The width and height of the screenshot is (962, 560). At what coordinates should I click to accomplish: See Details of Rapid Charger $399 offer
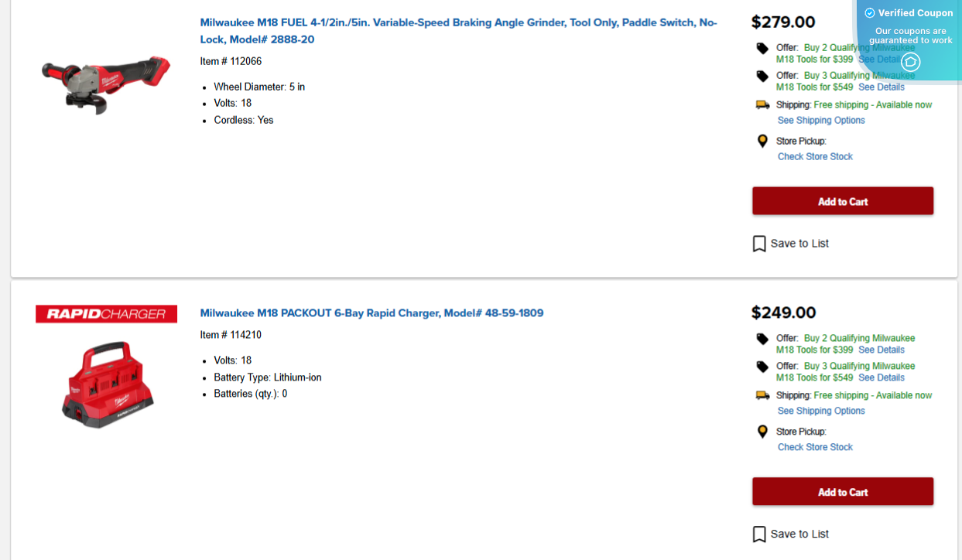[881, 350]
